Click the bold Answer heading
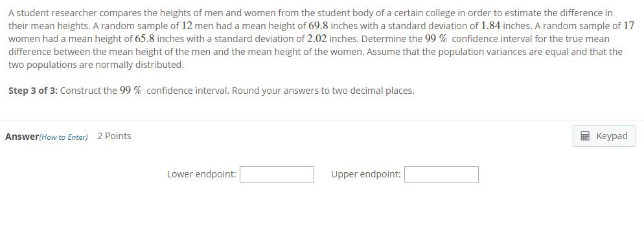Screen dimensions: 644x244 click(22, 137)
